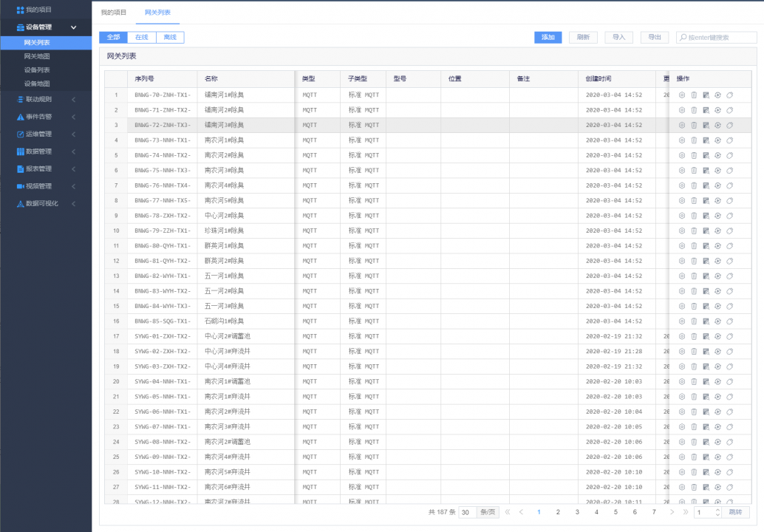Click the 共 187 条 total count text
Screen dimensions: 764x532
(442, 513)
